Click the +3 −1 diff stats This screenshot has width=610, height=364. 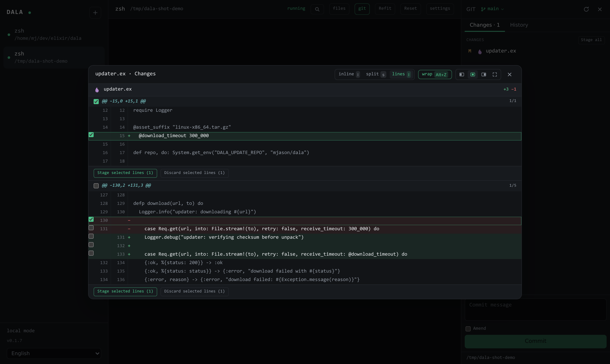coord(510,89)
